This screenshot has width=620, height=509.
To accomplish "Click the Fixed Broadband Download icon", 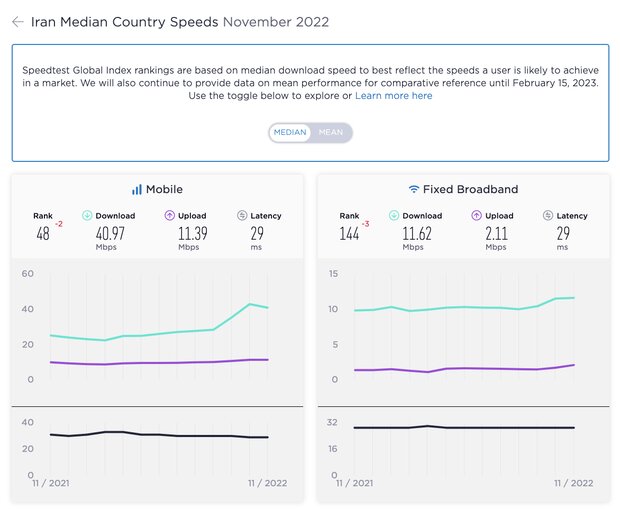I will point(394,215).
